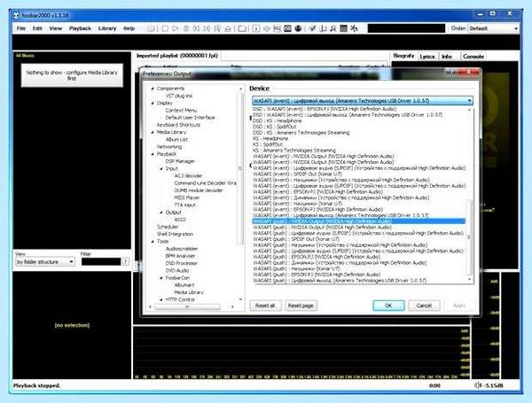The height and width of the screenshot is (403, 532).
Task: Open the File menu
Action: 21,28
